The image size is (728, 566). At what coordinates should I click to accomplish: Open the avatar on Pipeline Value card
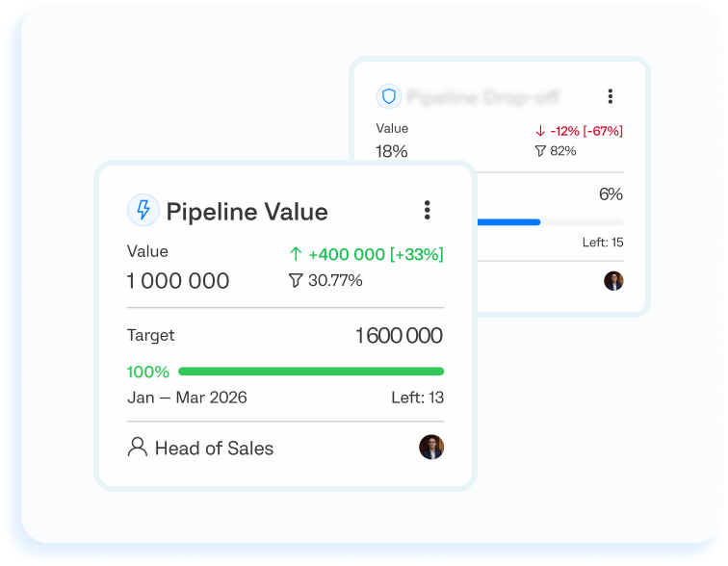[x=431, y=447]
